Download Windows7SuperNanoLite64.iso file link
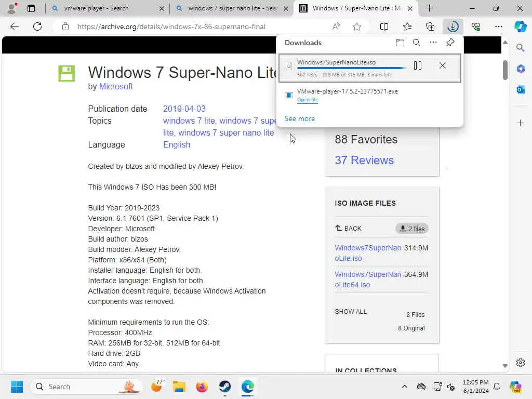The height and width of the screenshot is (399, 532). click(368, 280)
